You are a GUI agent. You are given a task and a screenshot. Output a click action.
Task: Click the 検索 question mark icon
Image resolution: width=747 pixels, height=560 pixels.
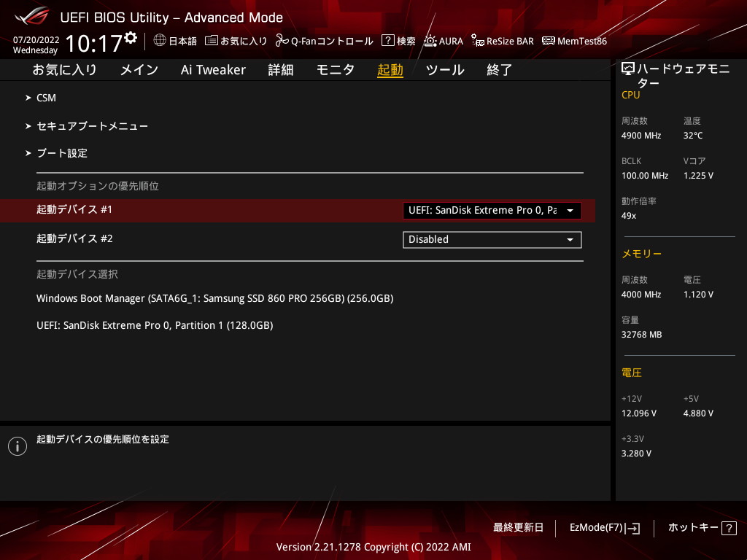tap(388, 41)
